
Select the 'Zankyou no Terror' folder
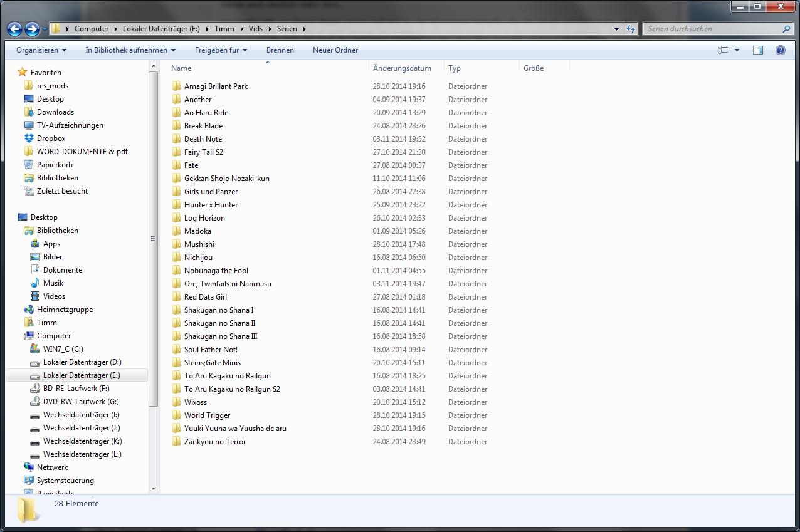pos(215,442)
